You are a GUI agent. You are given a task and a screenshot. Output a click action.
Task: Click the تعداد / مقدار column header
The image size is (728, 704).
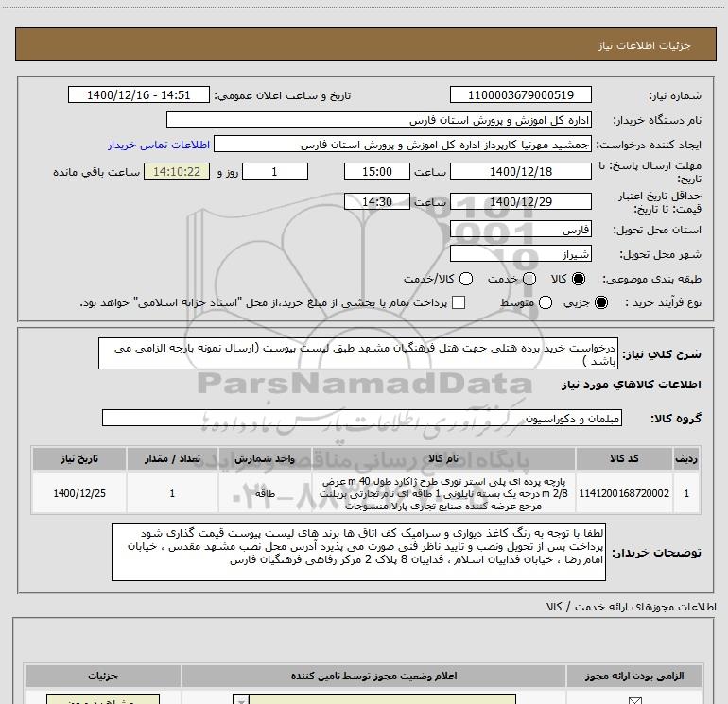[x=172, y=459]
